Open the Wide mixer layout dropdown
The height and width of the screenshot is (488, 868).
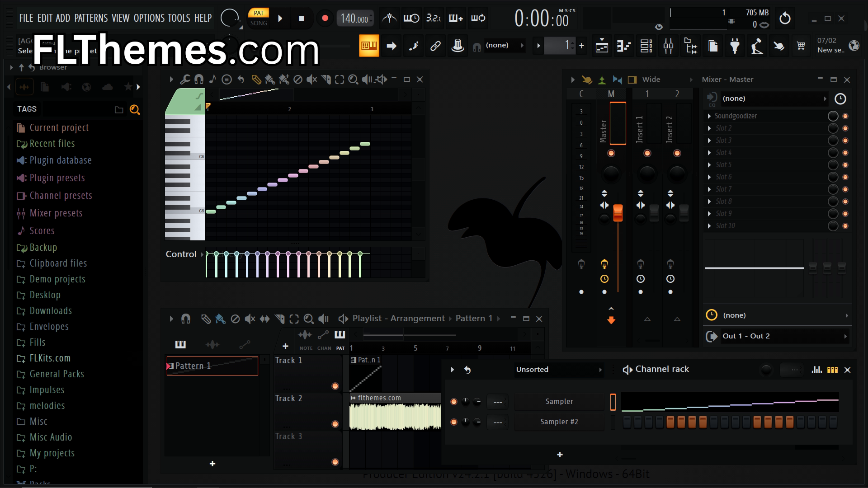pos(668,80)
